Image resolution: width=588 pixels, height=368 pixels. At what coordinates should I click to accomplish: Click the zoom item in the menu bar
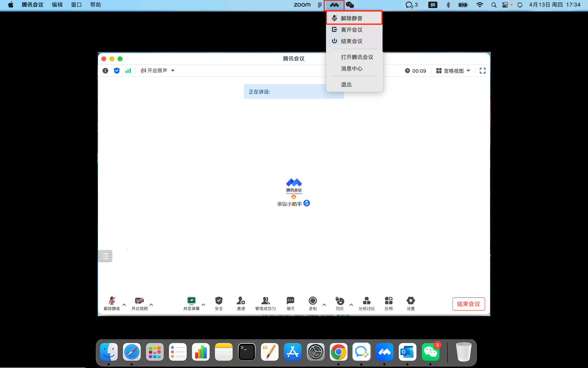[x=302, y=5]
